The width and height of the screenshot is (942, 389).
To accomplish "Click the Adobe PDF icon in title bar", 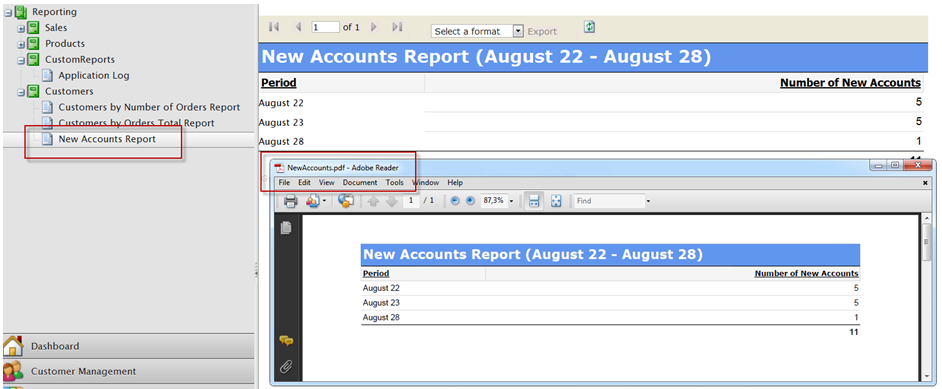I will point(279,168).
